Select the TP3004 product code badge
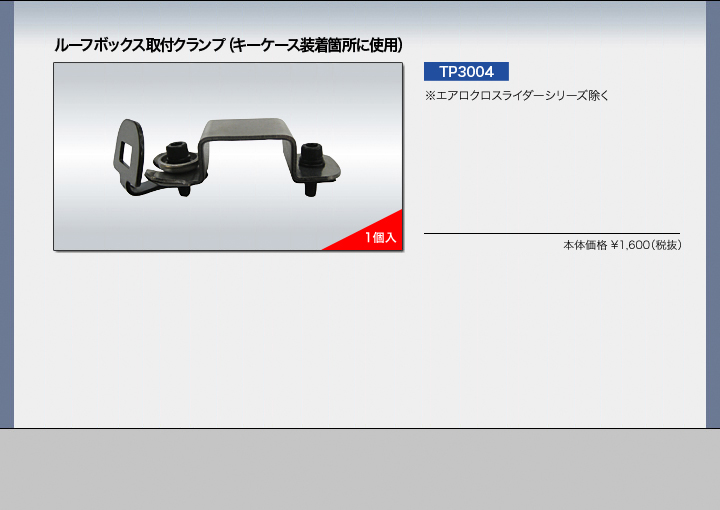This screenshot has width=720, height=510. pyautogui.click(x=466, y=72)
